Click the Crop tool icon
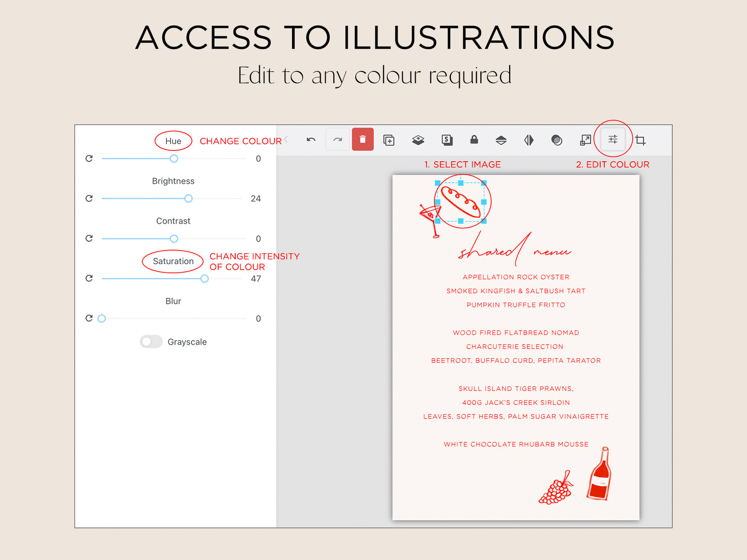 click(x=641, y=139)
